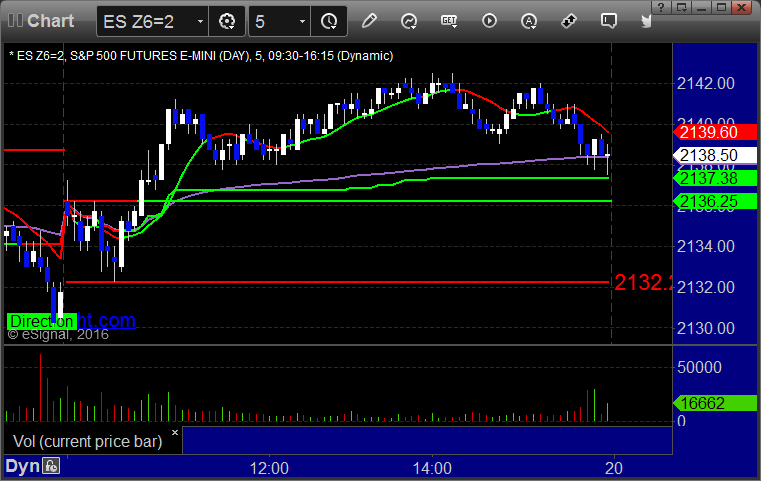Open the alerts icon marked with an A

tap(529, 21)
